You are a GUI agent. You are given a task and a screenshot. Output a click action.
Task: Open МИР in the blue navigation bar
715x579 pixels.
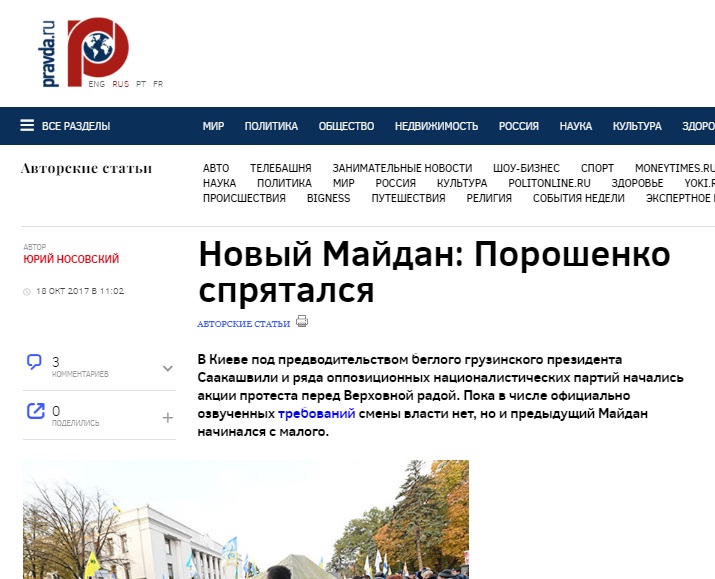213,126
